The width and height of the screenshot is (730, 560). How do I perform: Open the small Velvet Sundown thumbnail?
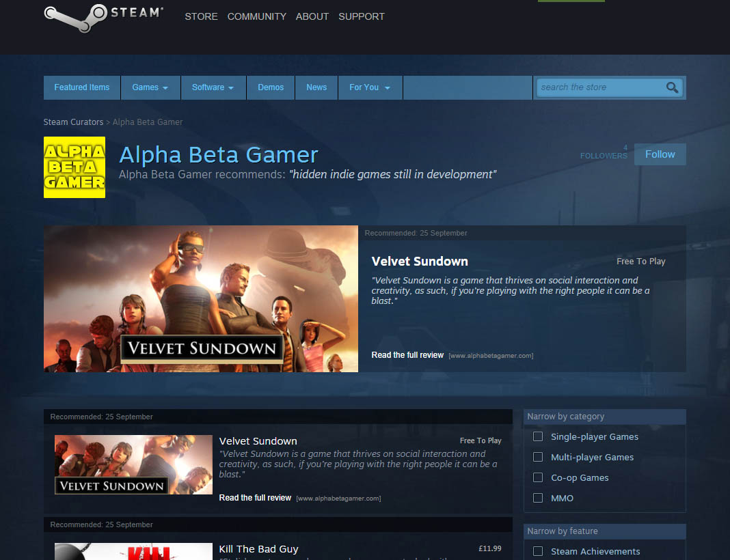(133, 465)
